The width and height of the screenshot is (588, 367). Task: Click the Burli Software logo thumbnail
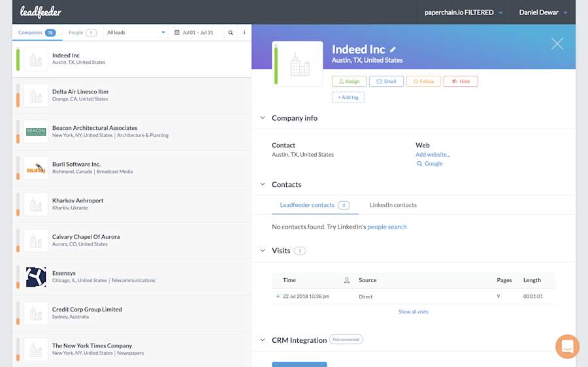(36, 168)
